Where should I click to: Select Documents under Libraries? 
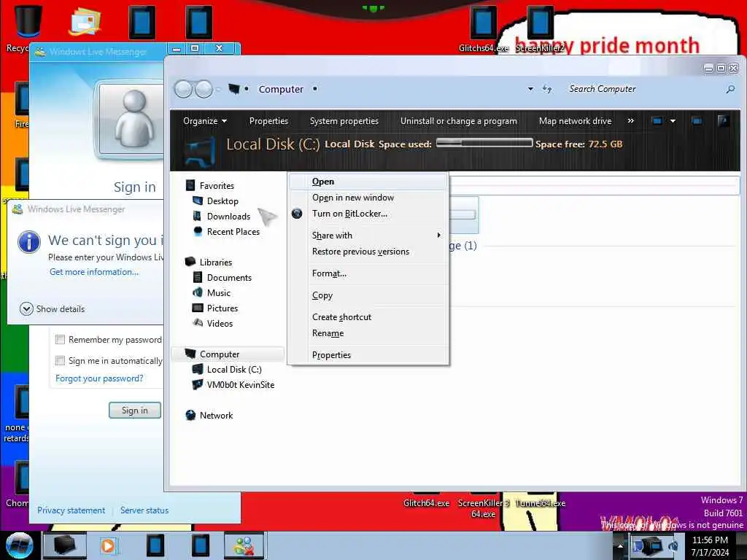point(222,278)
